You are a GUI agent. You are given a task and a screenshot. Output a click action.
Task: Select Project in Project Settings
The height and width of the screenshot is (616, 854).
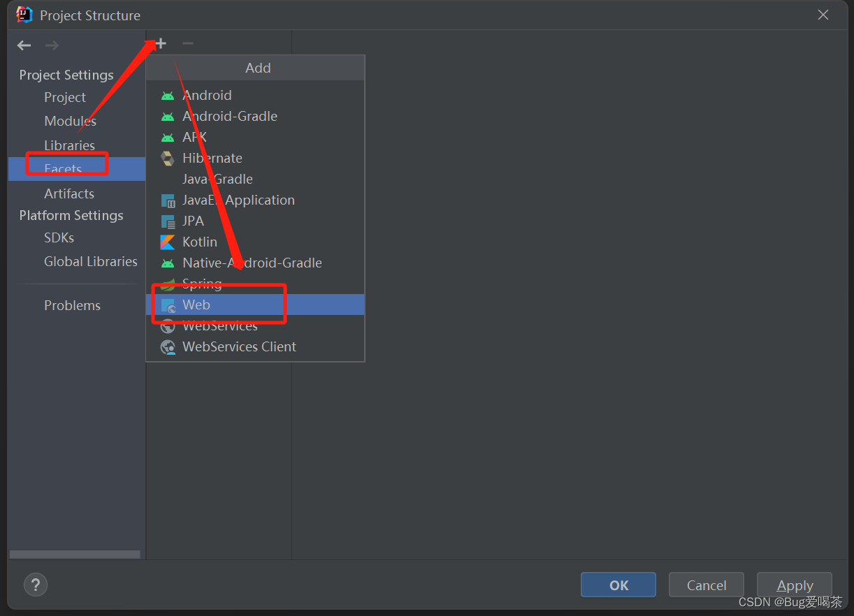[x=77, y=97]
